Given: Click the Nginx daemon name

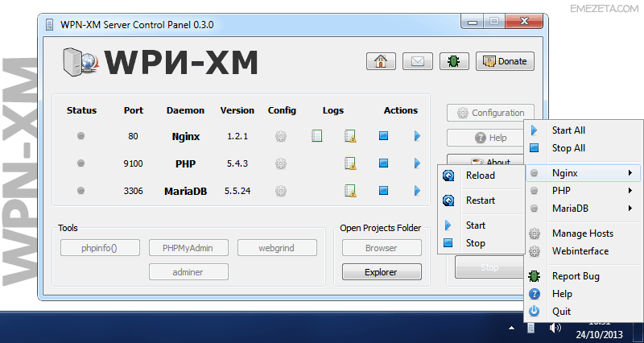Looking at the screenshot, I should (186, 136).
